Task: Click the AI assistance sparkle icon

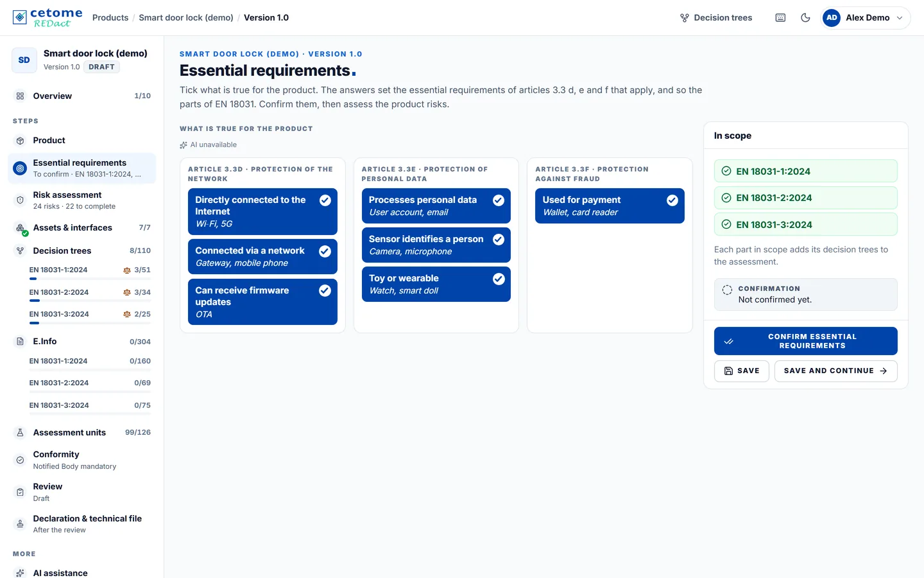Action: click(x=20, y=573)
